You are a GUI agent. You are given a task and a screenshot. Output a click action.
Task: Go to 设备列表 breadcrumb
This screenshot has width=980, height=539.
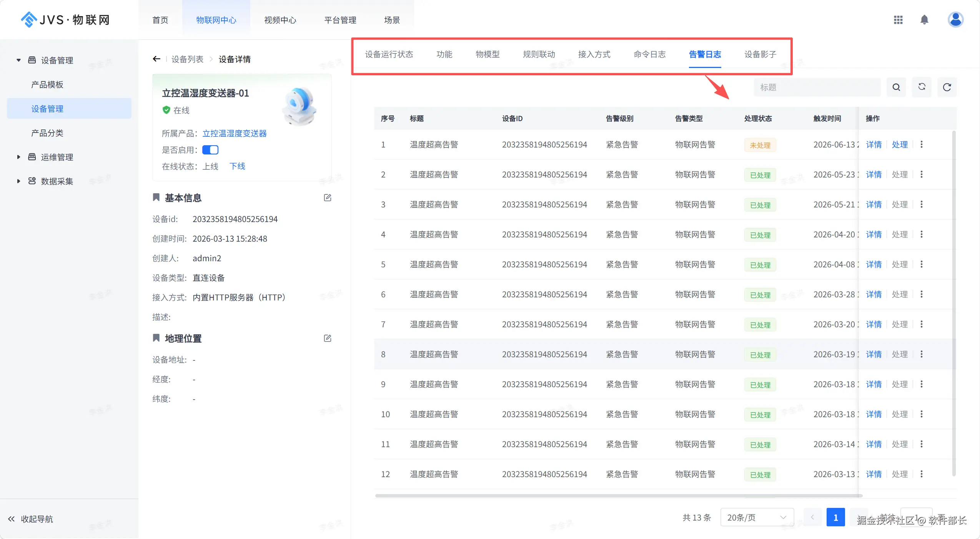187,59
